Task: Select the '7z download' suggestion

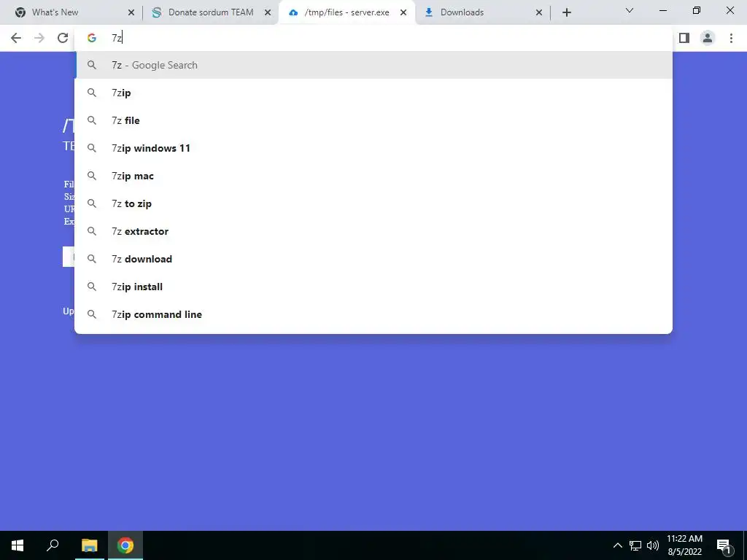Action: pyautogui.click(x=373, y=259)
